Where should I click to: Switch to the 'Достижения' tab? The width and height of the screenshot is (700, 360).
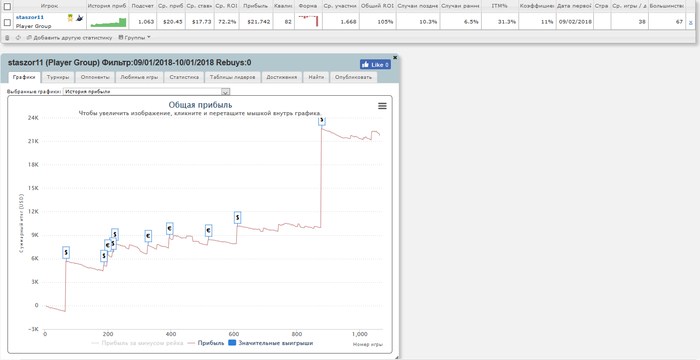click(282, 77)
